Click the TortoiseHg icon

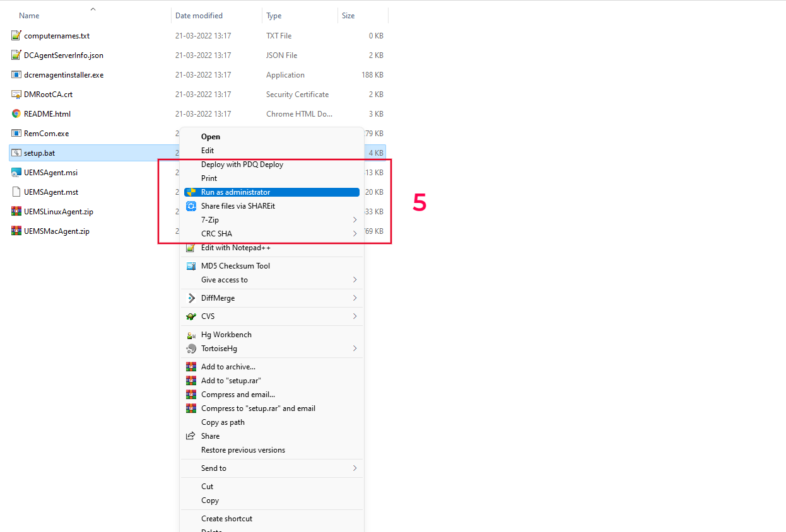[x=191, y=349]
